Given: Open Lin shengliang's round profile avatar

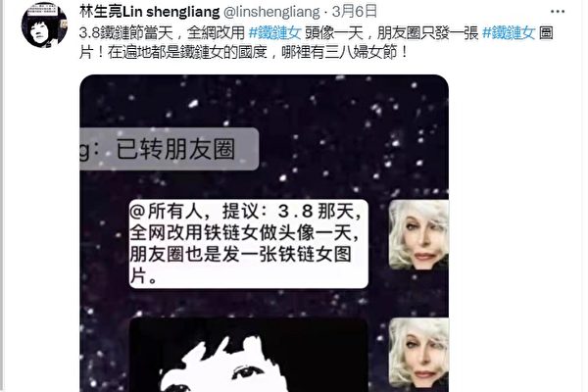Looking at the screenshot, I should coord(44,25).
